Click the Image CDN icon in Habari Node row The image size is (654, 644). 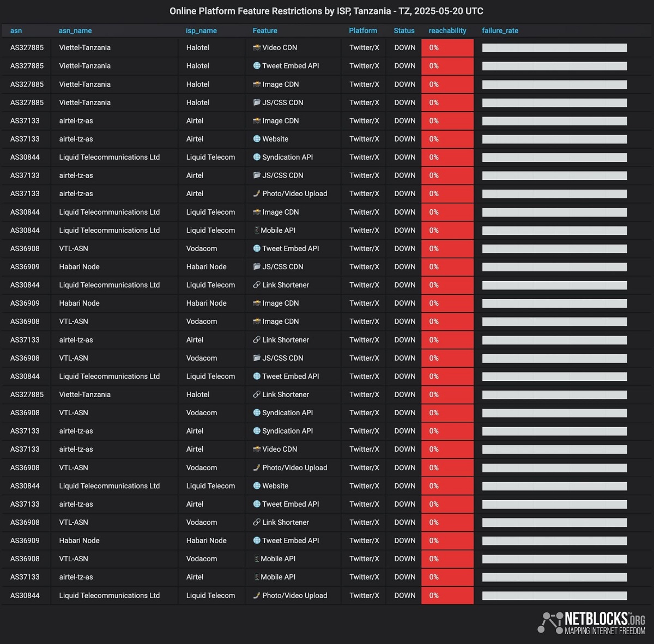257,303
